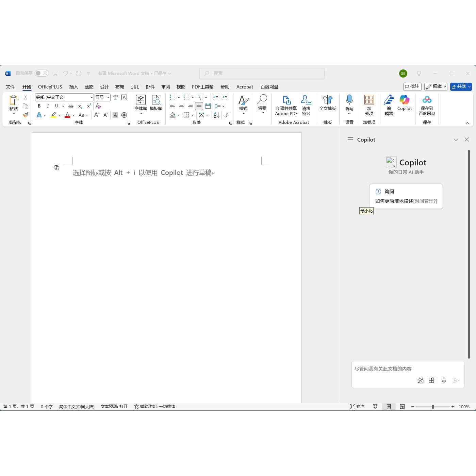Toggle bold formatting
Screen dimensions: 476x476
pyautogui.click(x=39, y=106)
